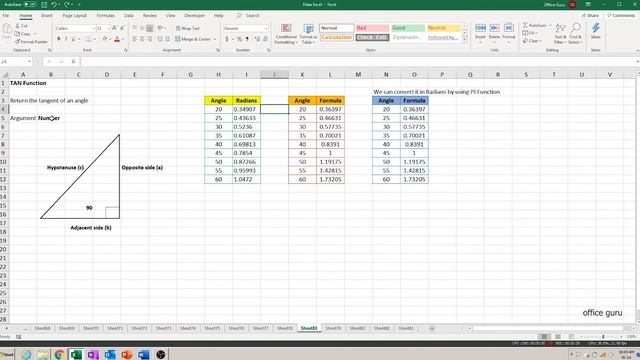Click the Cut scissors button
640x360 pixels.
click(21, 26)
